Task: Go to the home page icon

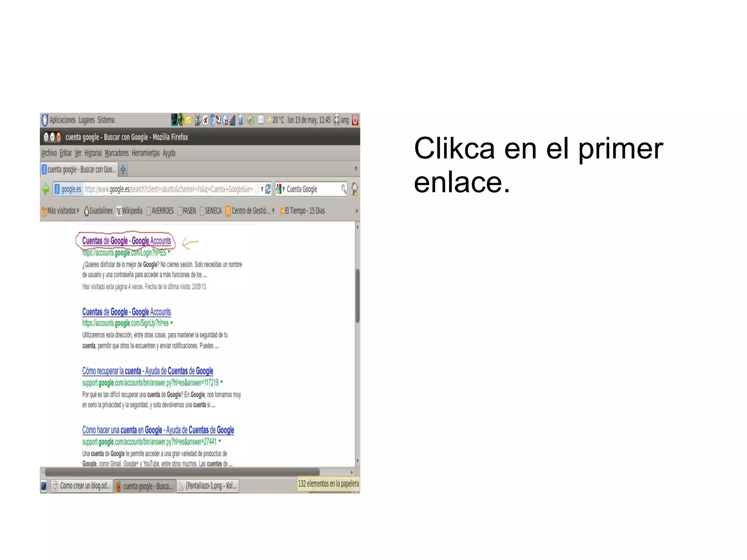Action: tap(355, 189)
